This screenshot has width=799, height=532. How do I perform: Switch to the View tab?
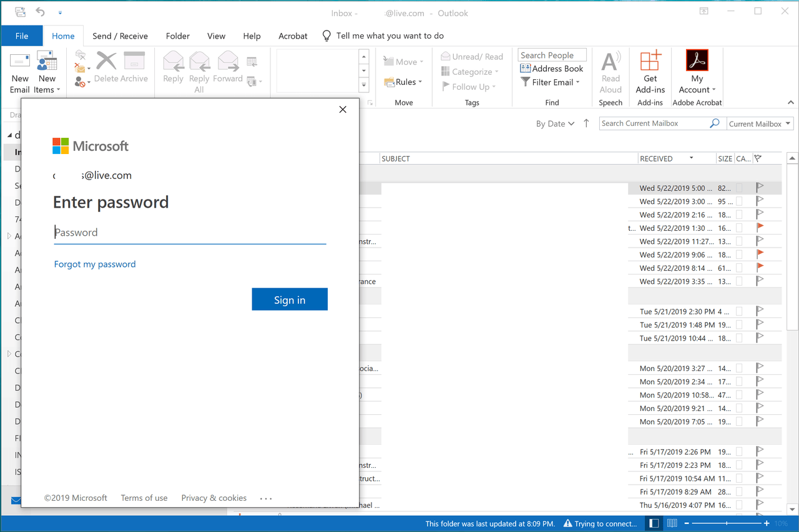[217, 36]
